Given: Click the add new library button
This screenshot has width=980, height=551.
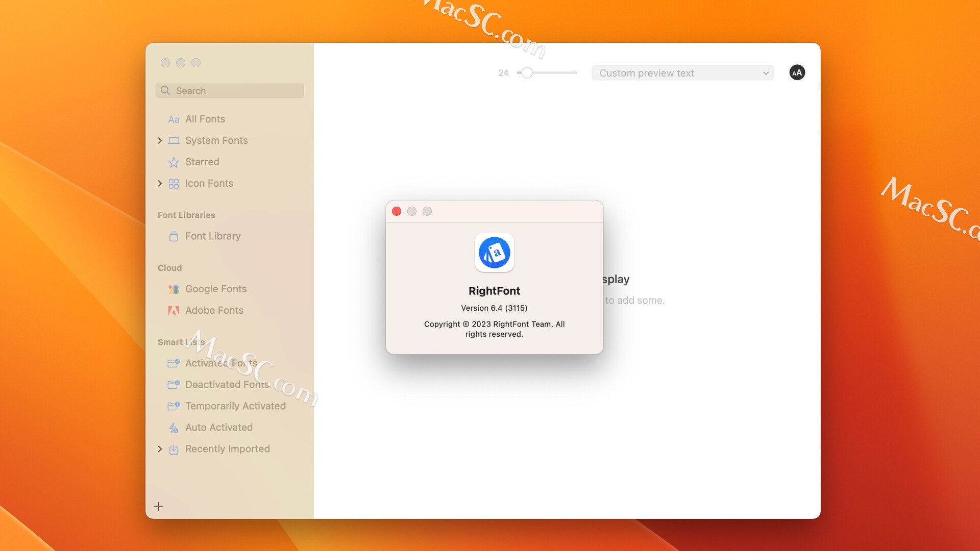Looking at the screenshot, I should tap(158, 507).
